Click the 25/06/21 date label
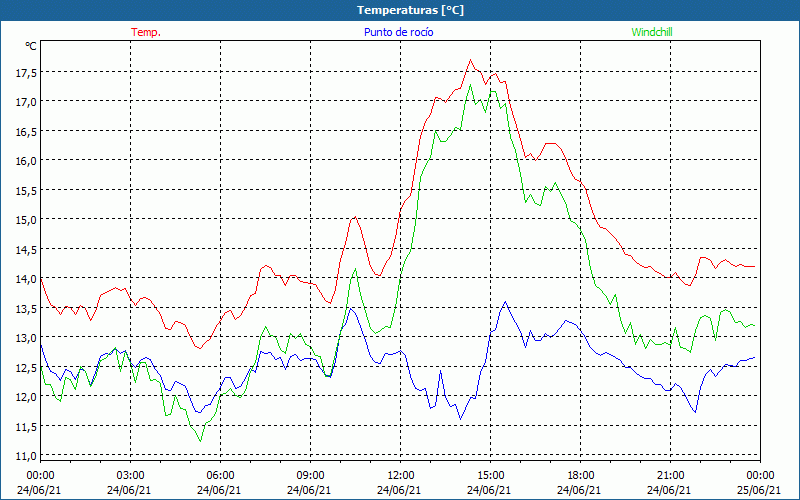 760,490
